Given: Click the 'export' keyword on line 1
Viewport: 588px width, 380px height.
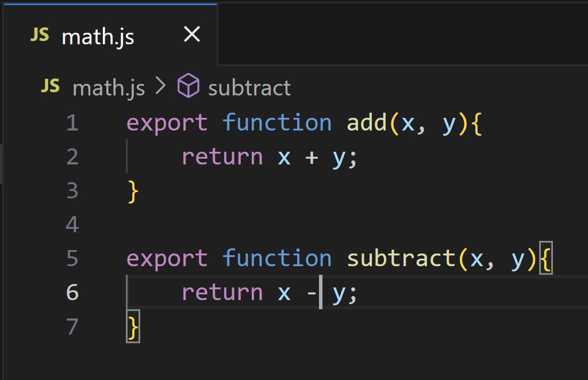Looking at the screenshot, I should [167, 124].
